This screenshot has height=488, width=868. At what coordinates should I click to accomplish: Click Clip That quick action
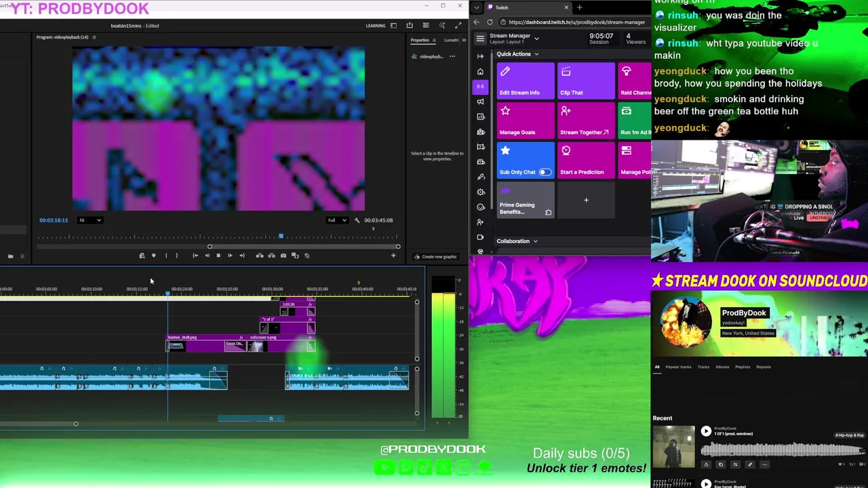pos(586,81)
